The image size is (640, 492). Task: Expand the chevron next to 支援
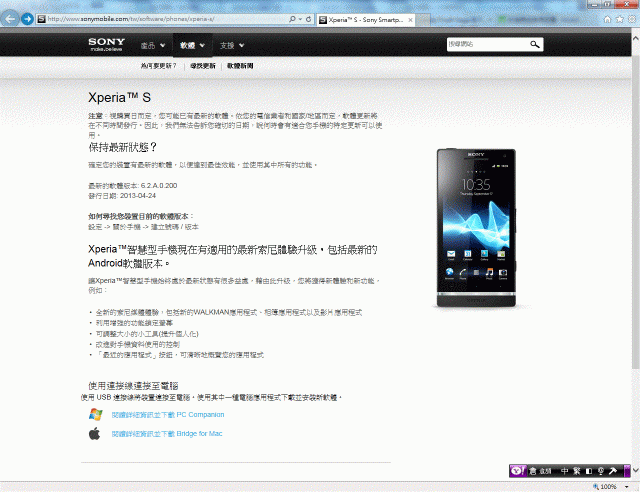242,45
